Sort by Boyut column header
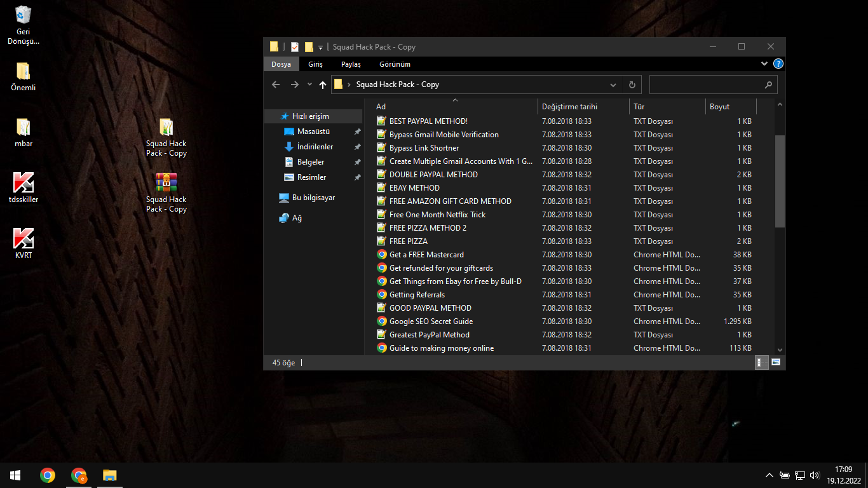868x488 pixels. coord(731,107)
